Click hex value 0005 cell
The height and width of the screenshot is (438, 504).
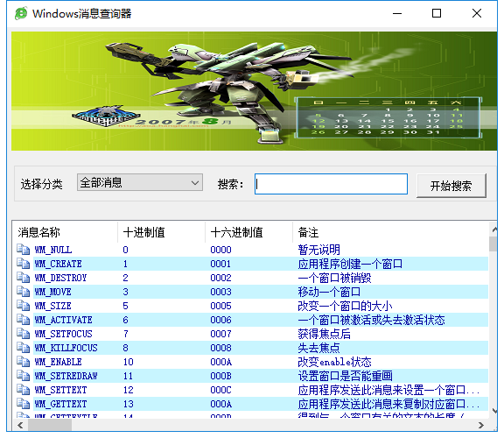point(220,306)
